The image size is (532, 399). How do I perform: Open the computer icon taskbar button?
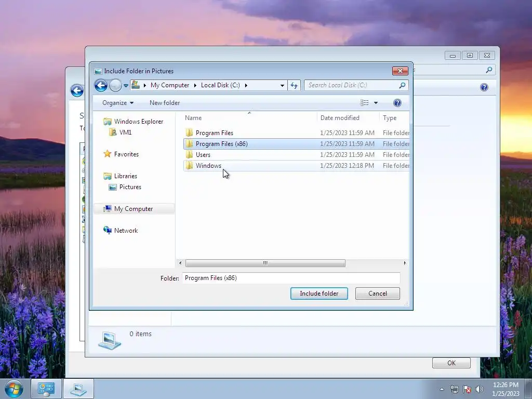pyautogui.click(x=78, y=389)
